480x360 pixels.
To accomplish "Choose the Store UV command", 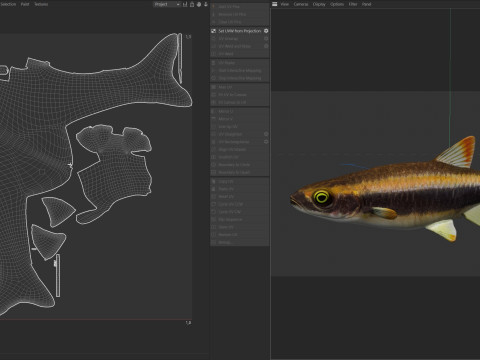I will tap(240, 227).
